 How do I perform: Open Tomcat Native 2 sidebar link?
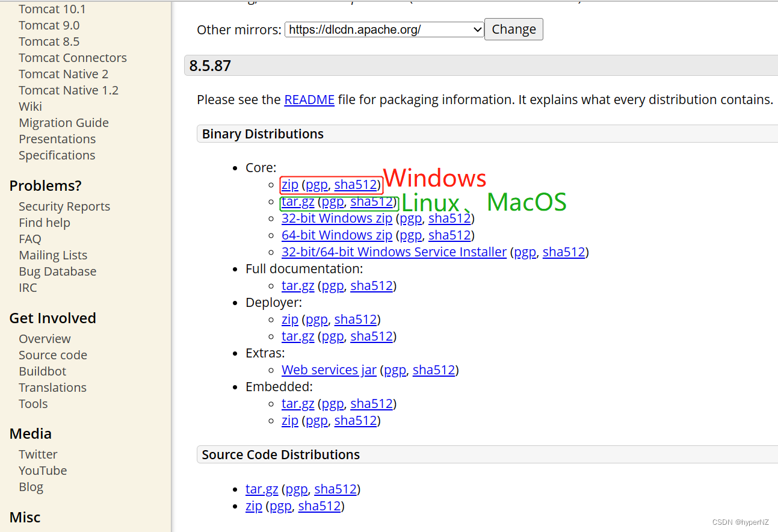point(64,74)
